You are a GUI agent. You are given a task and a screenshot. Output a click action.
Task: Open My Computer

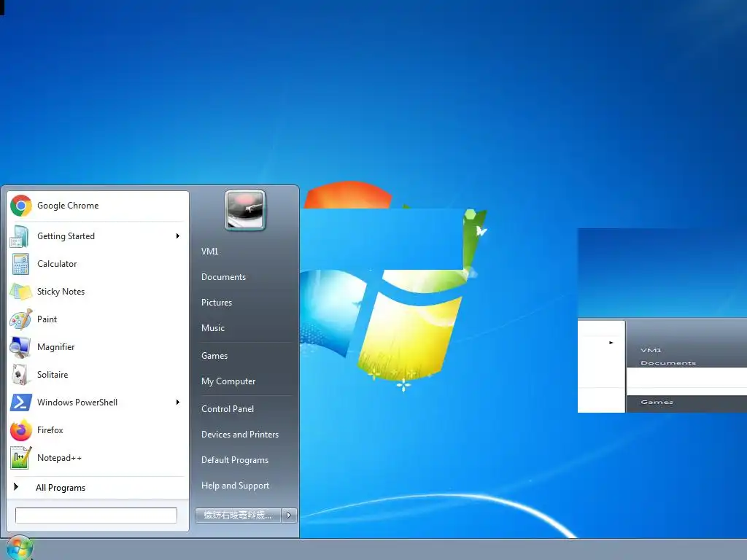click(228, 381)
